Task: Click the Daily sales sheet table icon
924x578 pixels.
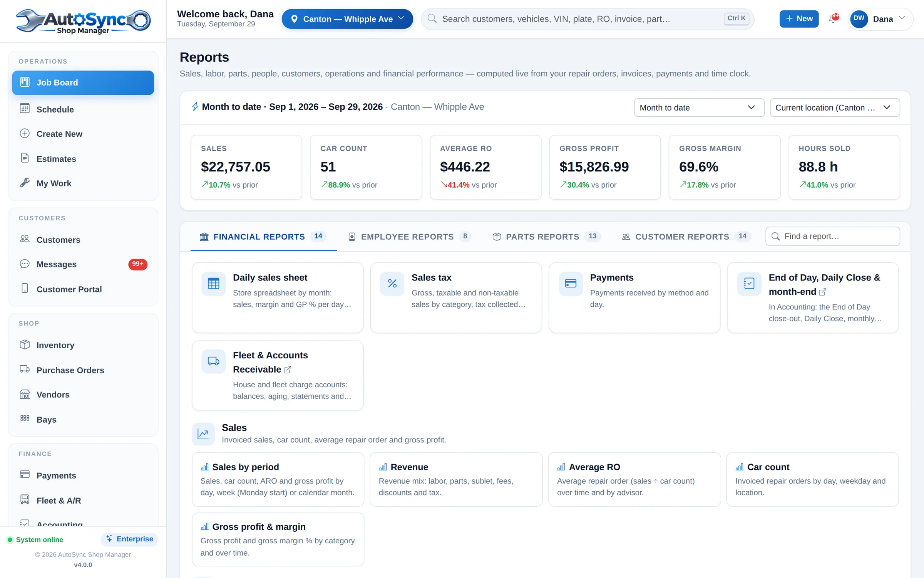Action: (x=213, y=284)
